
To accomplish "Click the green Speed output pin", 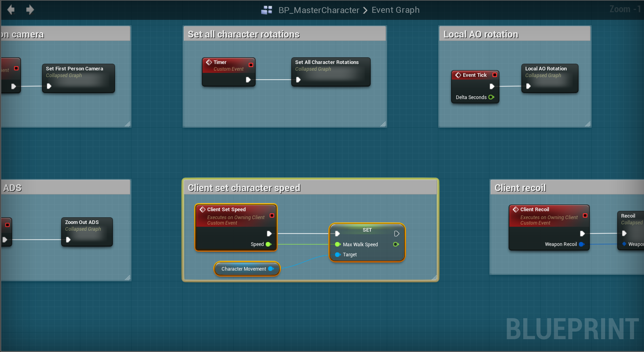I will pyautogui.click(x=268, y=244).
